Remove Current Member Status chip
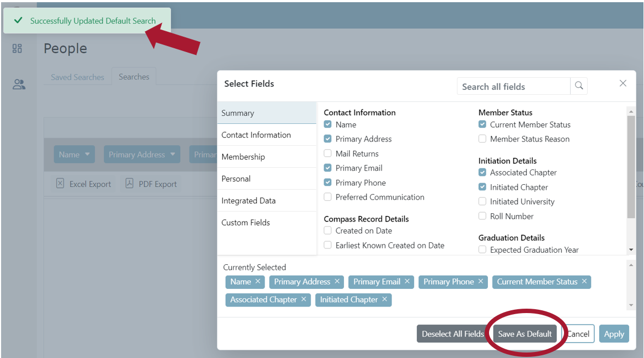The width and height of the screenshot is (644, 358). 584,281
